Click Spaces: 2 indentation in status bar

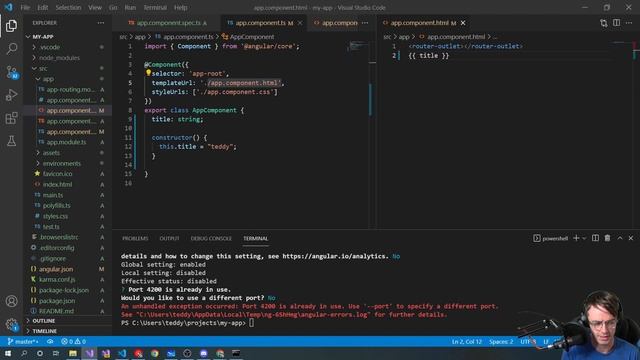tap(501, 342)
